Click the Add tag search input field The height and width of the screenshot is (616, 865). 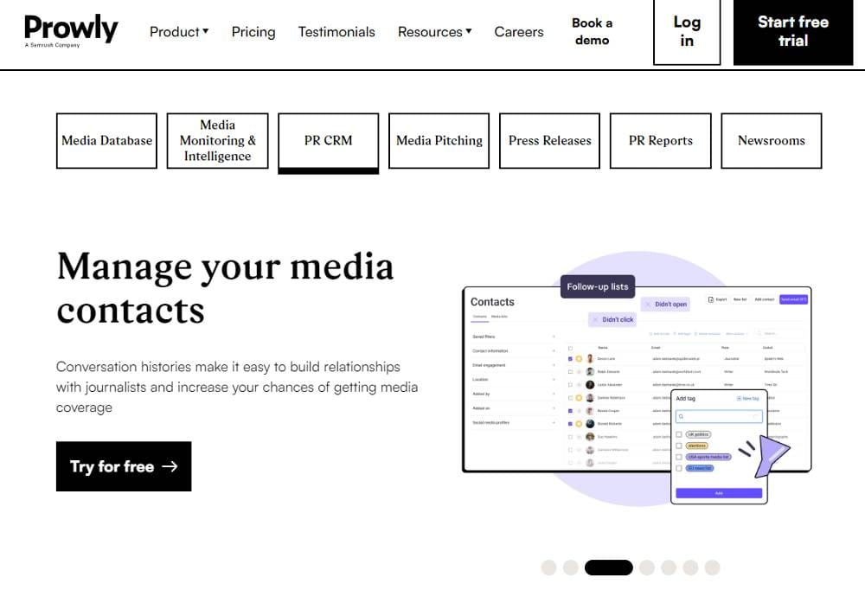[720, 416]
